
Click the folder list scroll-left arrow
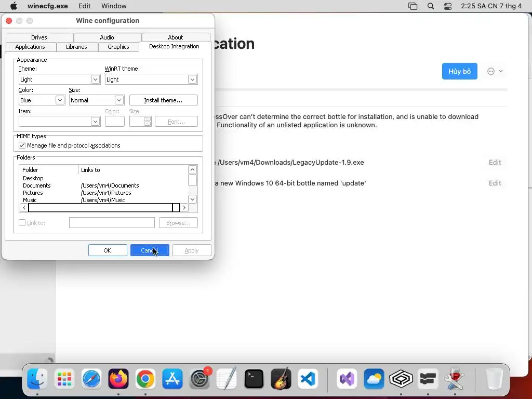pos(24,207)
